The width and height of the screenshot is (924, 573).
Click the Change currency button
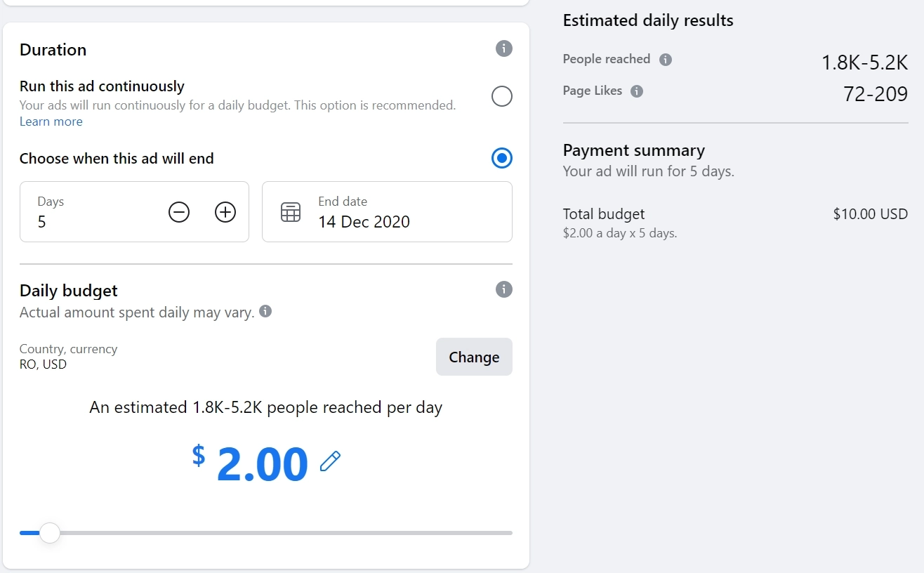(474, 357)
